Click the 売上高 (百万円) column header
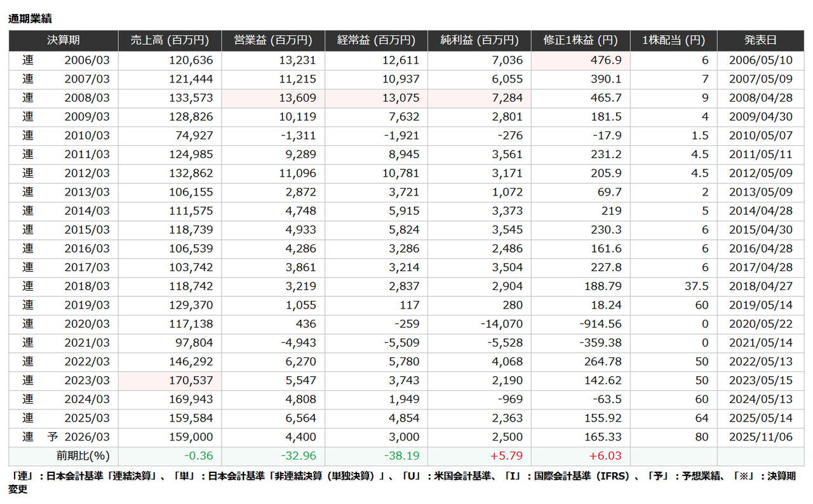Viewport: 813px width, 504px height. [x=170, y=41]
